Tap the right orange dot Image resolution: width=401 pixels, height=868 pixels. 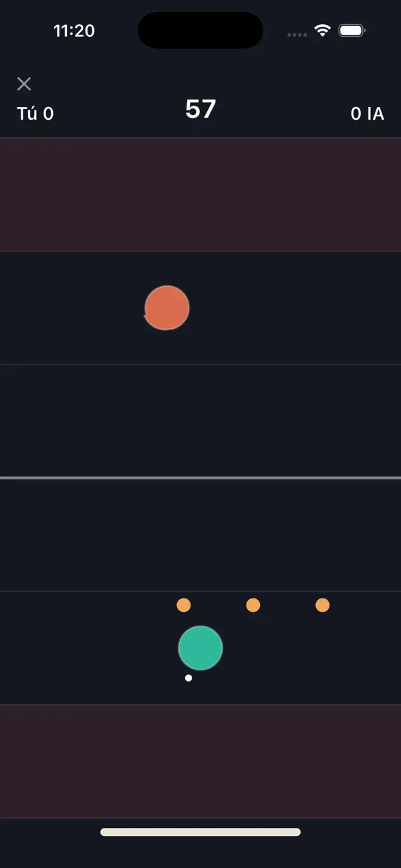tap(322, 605)
